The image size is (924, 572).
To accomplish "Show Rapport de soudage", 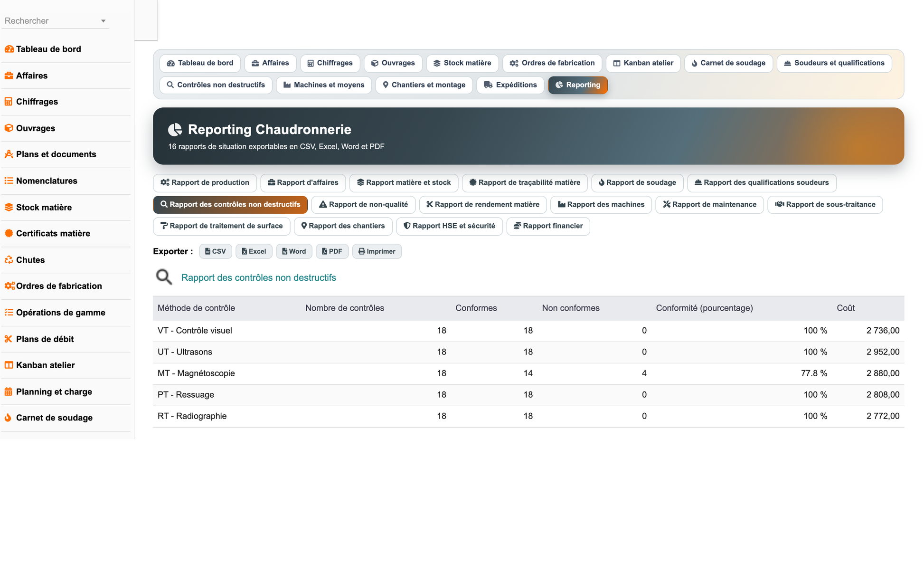I will coord(637,183).
